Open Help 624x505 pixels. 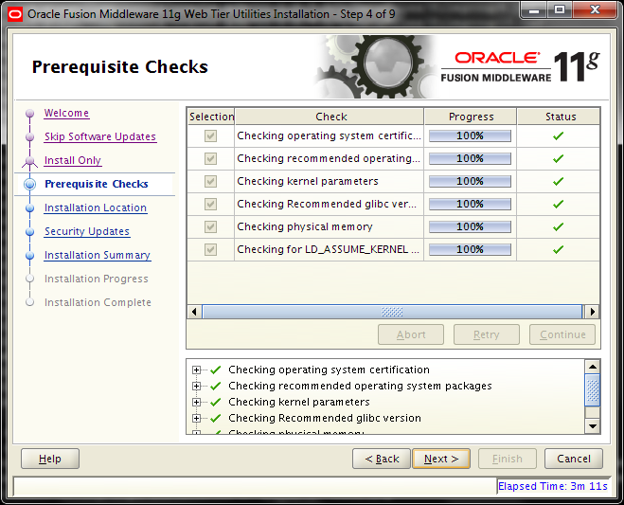(50, 459)
